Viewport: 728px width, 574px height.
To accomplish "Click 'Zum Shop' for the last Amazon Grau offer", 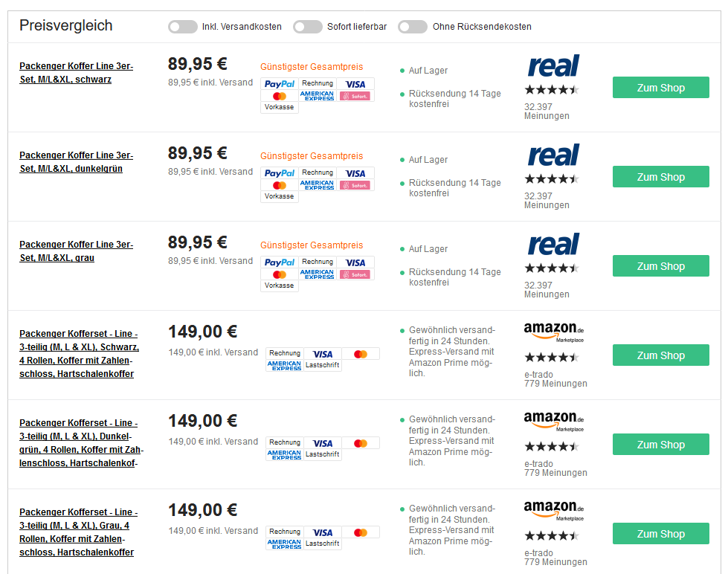I will coord(660,534).
